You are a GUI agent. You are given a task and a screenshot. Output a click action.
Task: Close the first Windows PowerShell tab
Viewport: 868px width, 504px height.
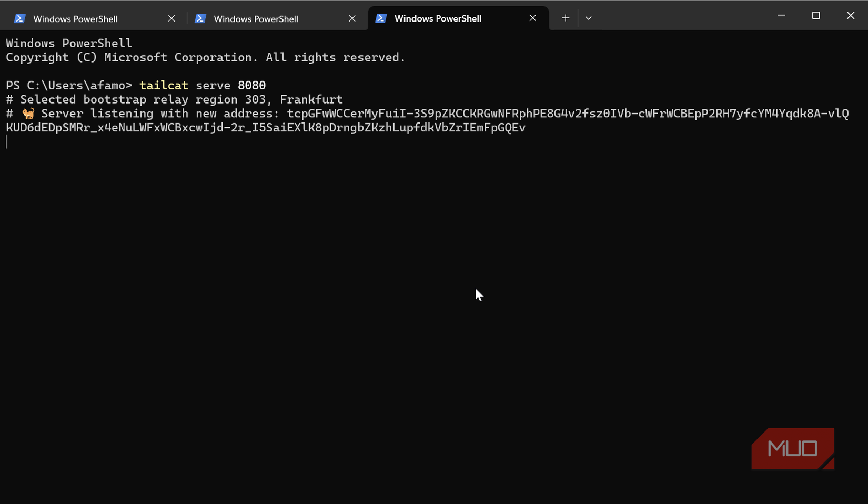point(171,18)
